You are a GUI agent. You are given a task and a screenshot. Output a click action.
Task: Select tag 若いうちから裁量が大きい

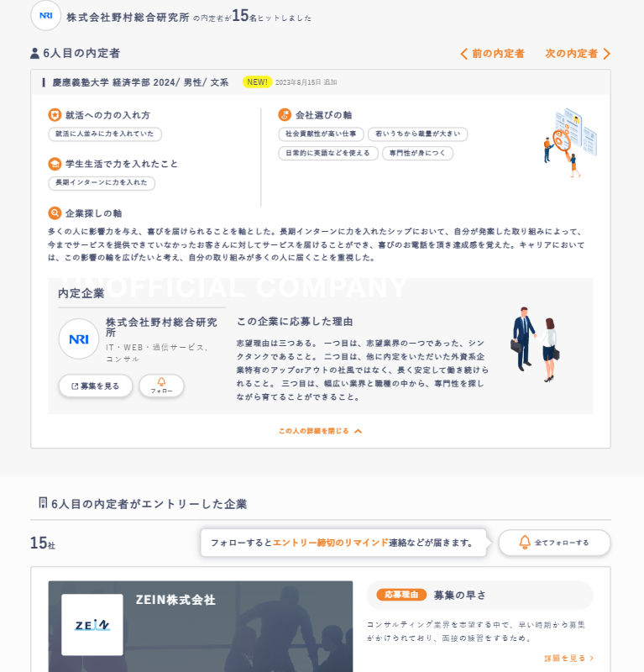[x=418, y=134]
